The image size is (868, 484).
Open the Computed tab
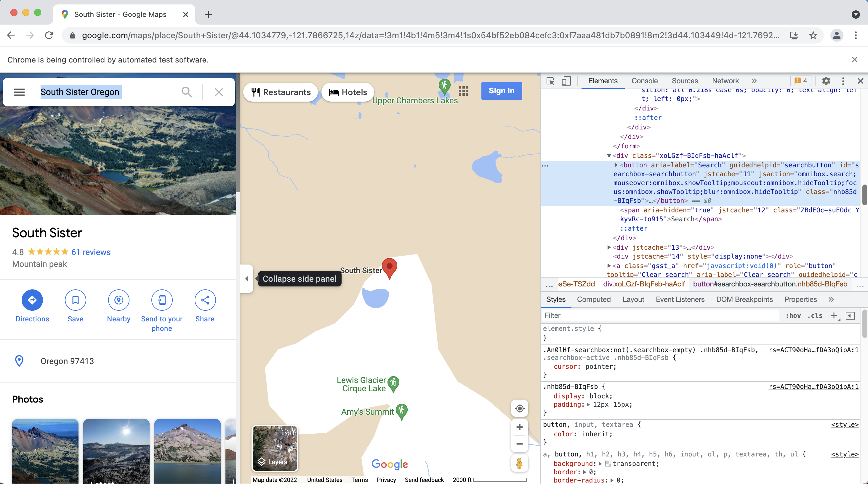[594, 299]
